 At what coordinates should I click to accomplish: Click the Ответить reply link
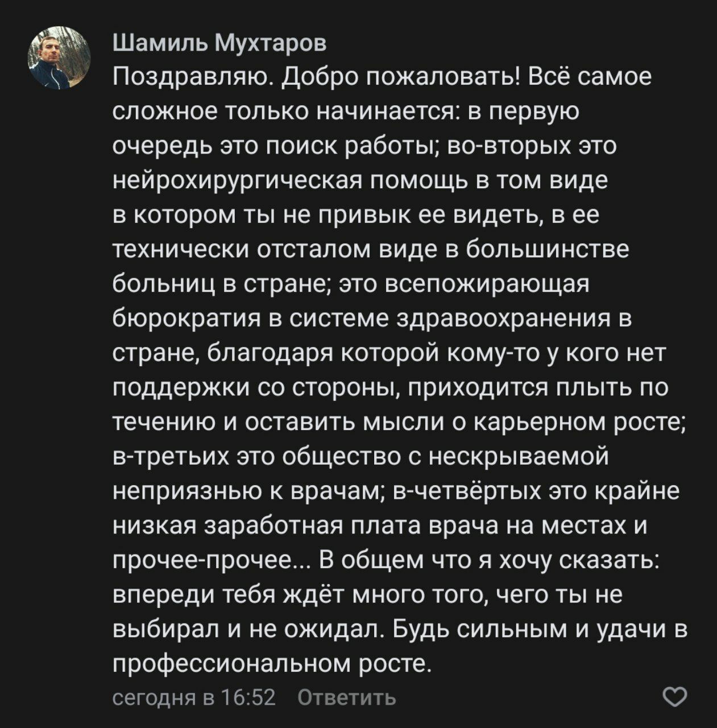pos(347,697)
